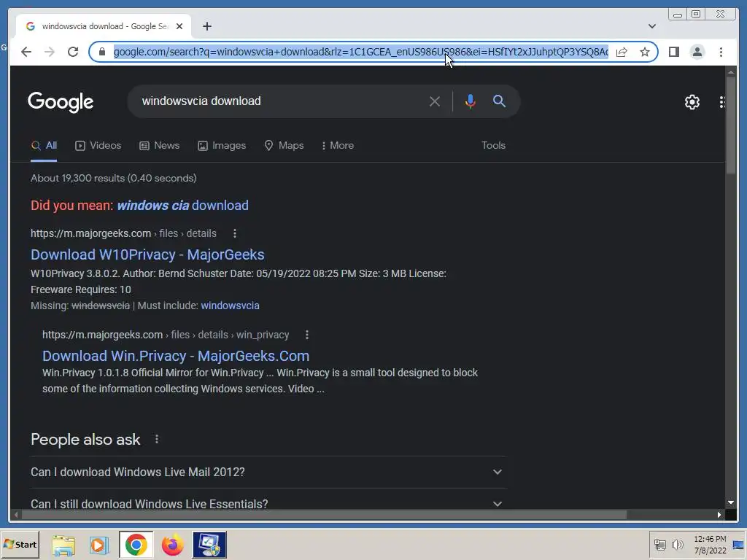The image size is (747, 560).
Task: Open Google apps grid icon
Action: [x=721, y=101]
